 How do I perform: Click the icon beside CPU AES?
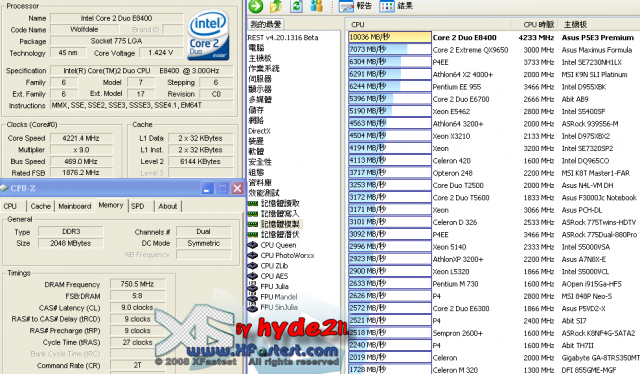[253, 276]
